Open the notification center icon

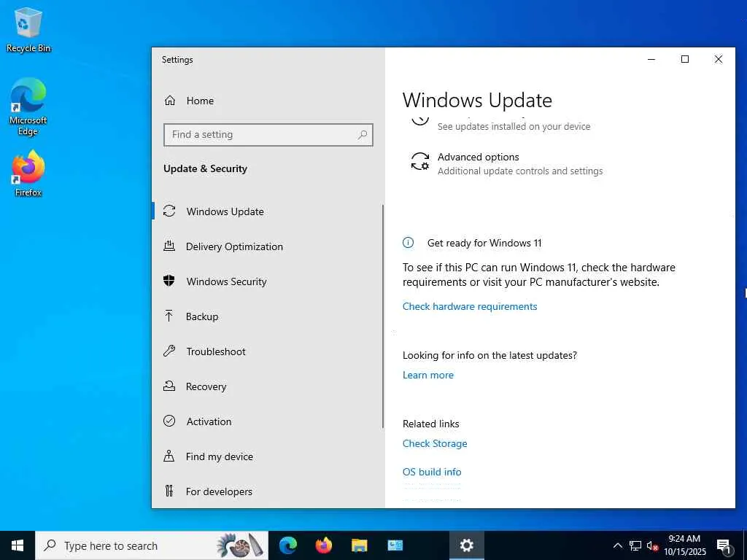click(724, 546)
